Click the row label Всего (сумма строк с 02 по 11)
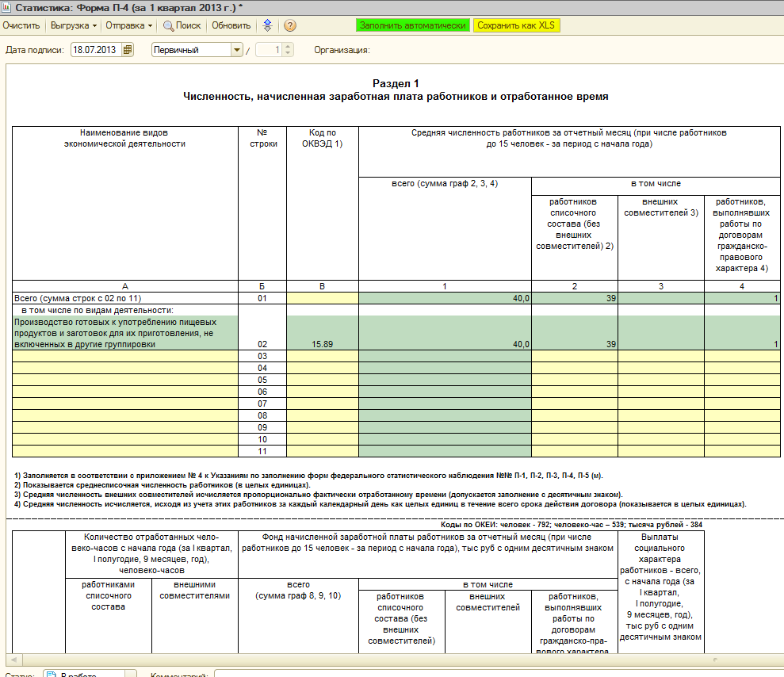 tap(78, 299)
